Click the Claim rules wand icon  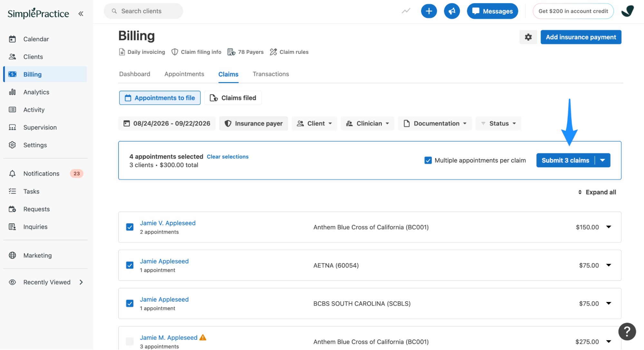click(273, 52)
